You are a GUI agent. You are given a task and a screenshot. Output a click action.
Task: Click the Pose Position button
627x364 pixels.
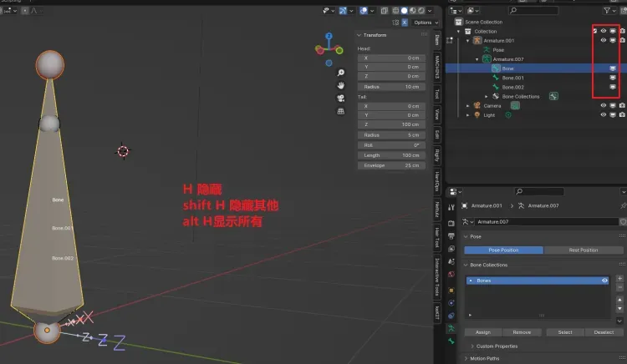point(503,250)
